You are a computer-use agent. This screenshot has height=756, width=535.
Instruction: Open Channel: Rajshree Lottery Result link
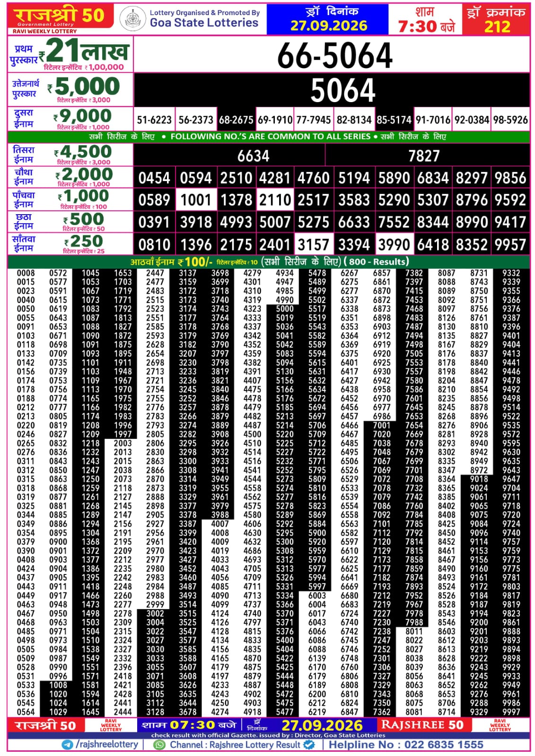point(235,745)
